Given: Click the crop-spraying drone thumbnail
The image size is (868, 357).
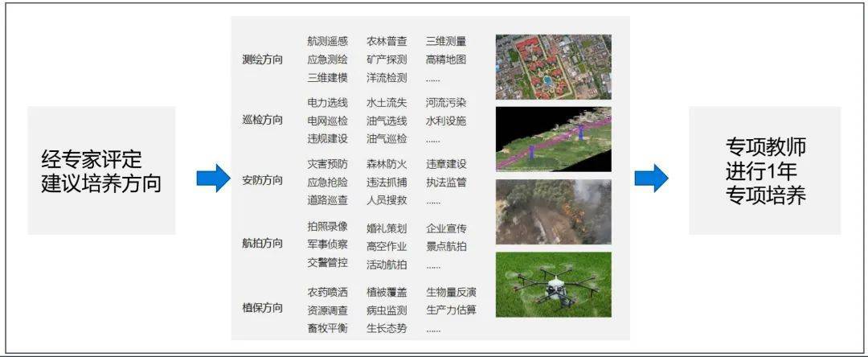Looking at the screenshot, I should click(x=554, y=285).
